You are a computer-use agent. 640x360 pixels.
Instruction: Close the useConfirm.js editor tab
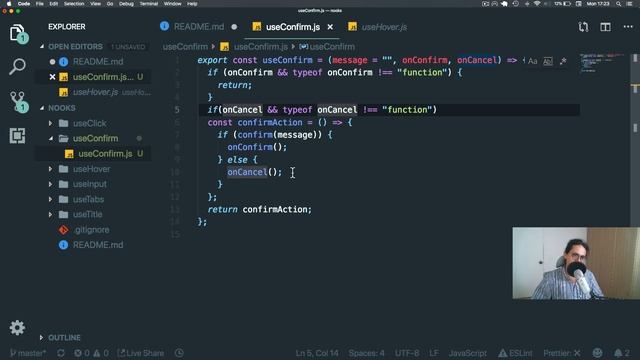[330, 27]
